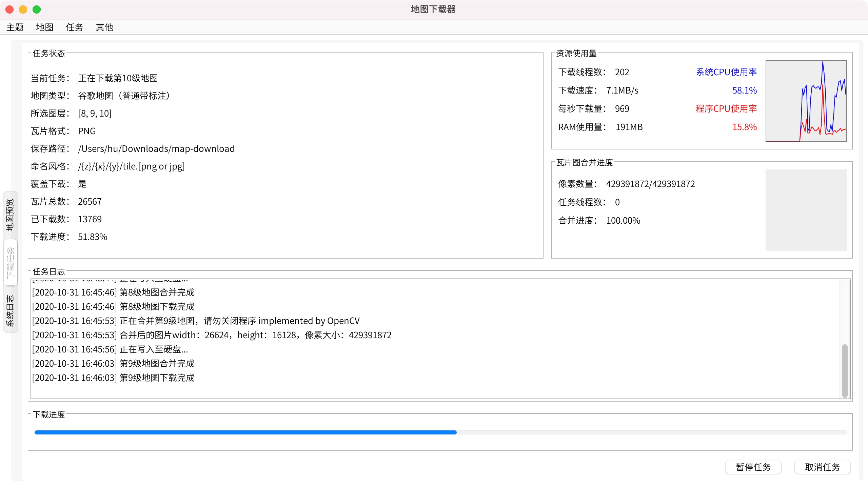This screenshot has width=868, height=488.
Task: Click the 覆盖下载 value 是
Action: pos(82,184)
